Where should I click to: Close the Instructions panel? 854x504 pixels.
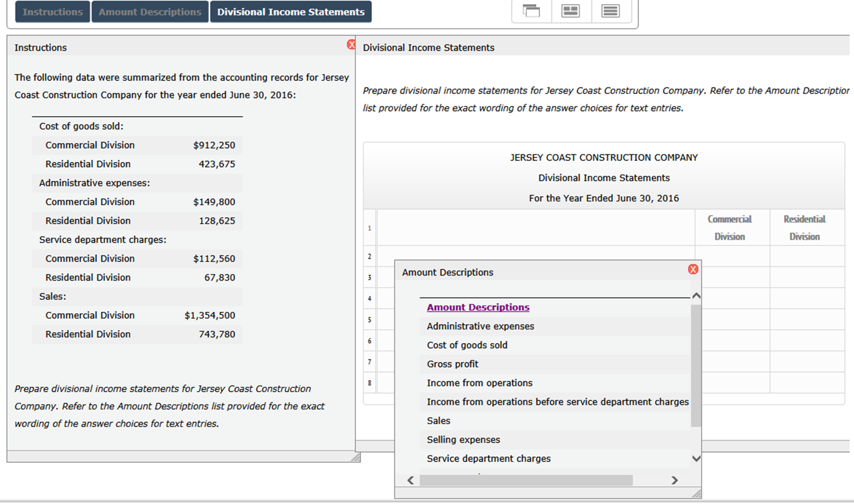(x=351, y=45)
